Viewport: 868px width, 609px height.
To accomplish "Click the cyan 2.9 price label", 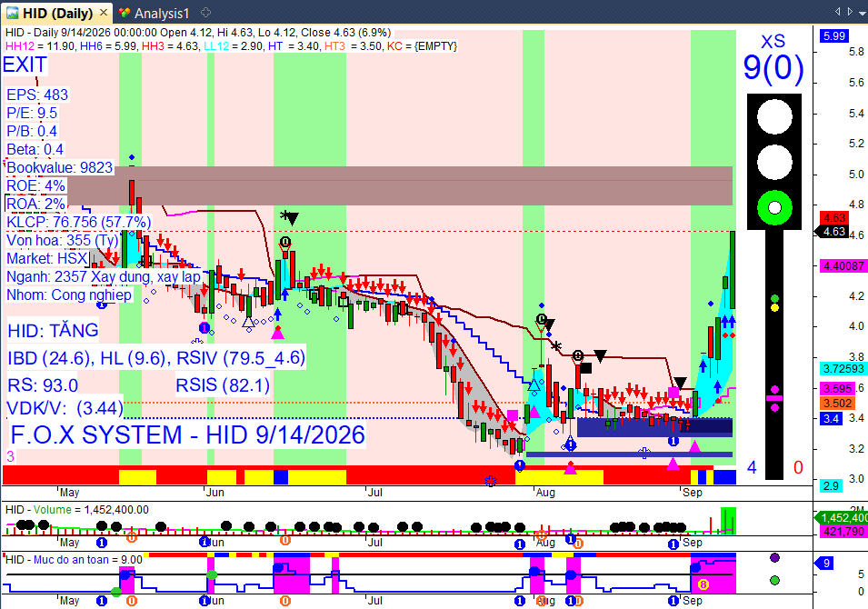I will [x=831, y=485].
